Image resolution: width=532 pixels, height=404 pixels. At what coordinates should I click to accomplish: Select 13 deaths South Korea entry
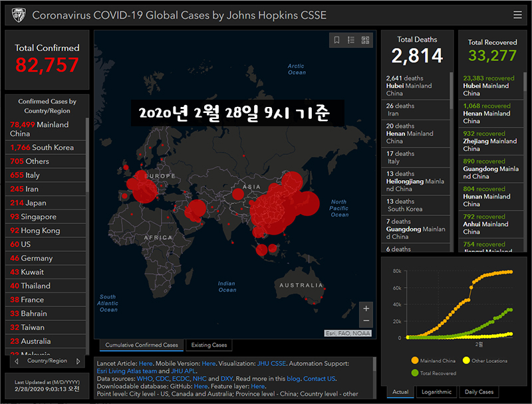[416, 205]
